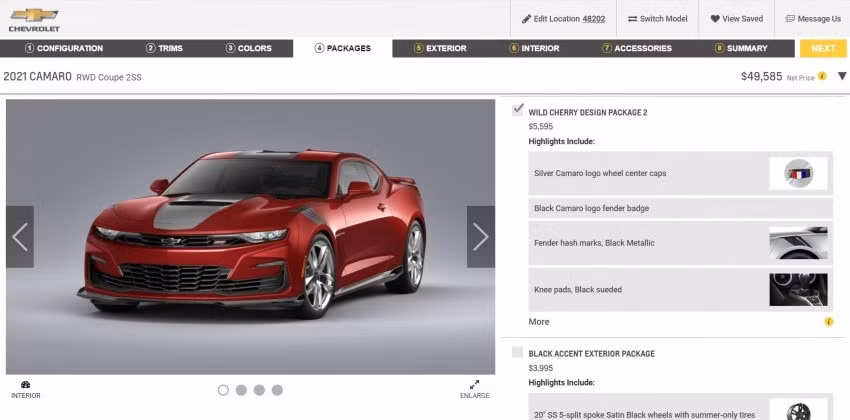The image size is (850, 420).
Task: Check the Black Accent Exterior Package checkbox
Action: tap(518, 353)
